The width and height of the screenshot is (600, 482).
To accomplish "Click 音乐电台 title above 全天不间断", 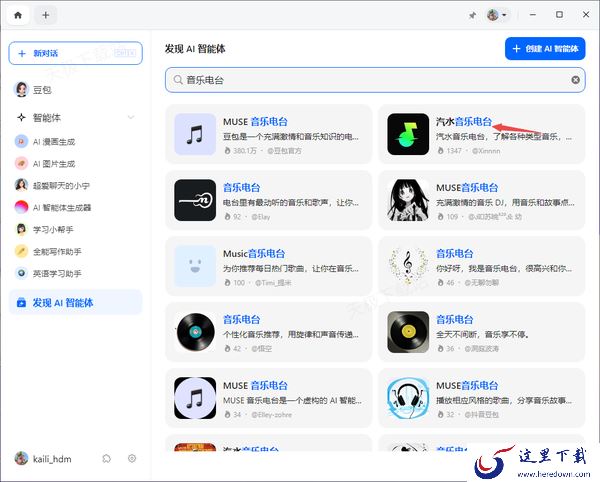I will click(x=455, y=319).
